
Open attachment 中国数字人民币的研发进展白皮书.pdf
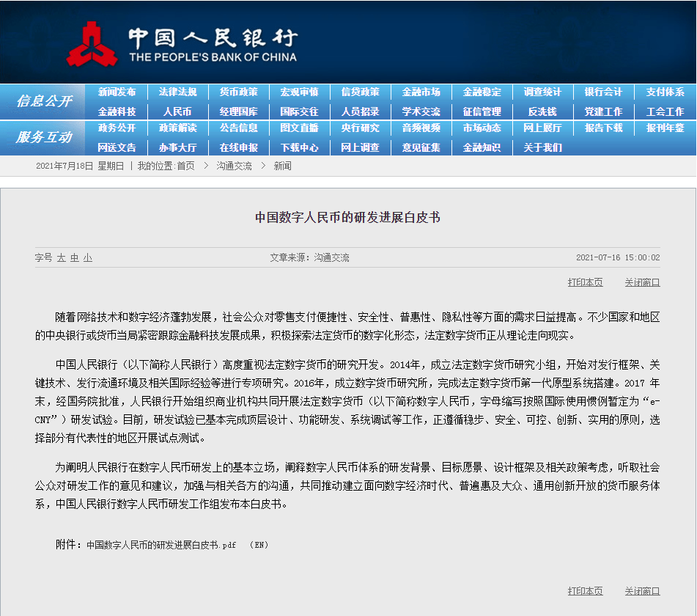tap(161, 546)
